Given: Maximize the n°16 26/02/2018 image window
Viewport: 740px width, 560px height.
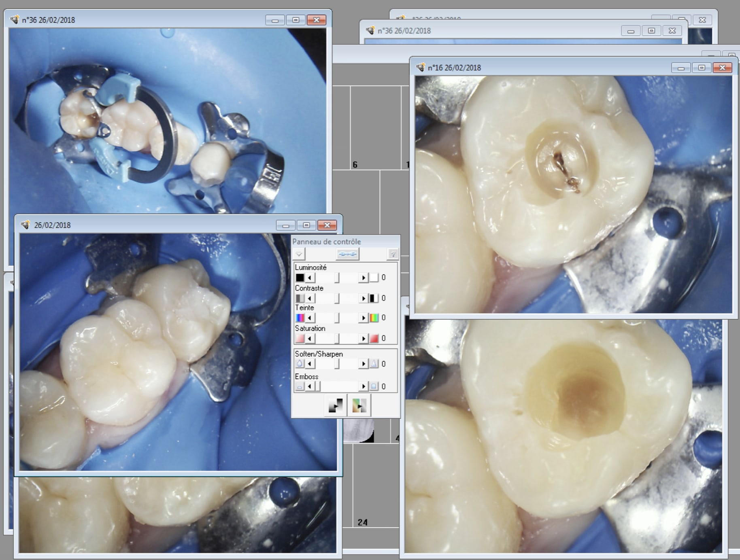Looking at the screenshot, I should (702, 68).
